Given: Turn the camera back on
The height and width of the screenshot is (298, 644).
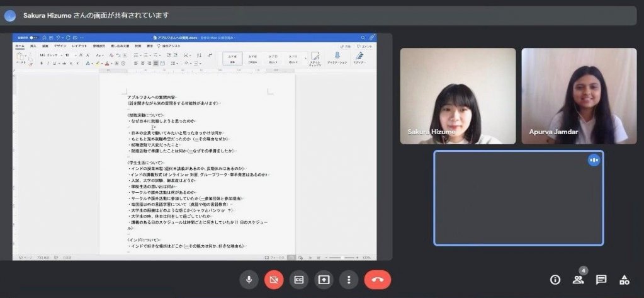Looking at the screenshot, I should coord(274,280).
